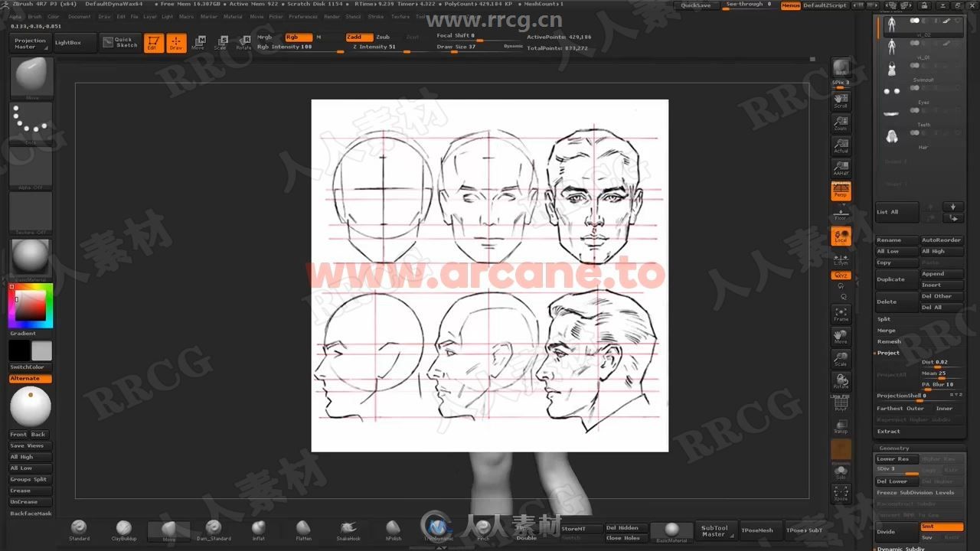Expand the Extract section
The image size is (980, 551).
(x=889, y=432)
